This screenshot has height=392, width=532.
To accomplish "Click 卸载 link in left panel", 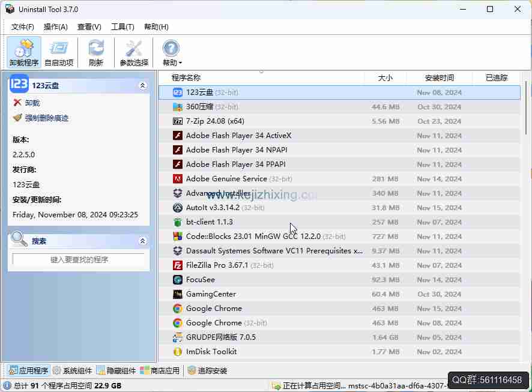I will pos(32,103).
